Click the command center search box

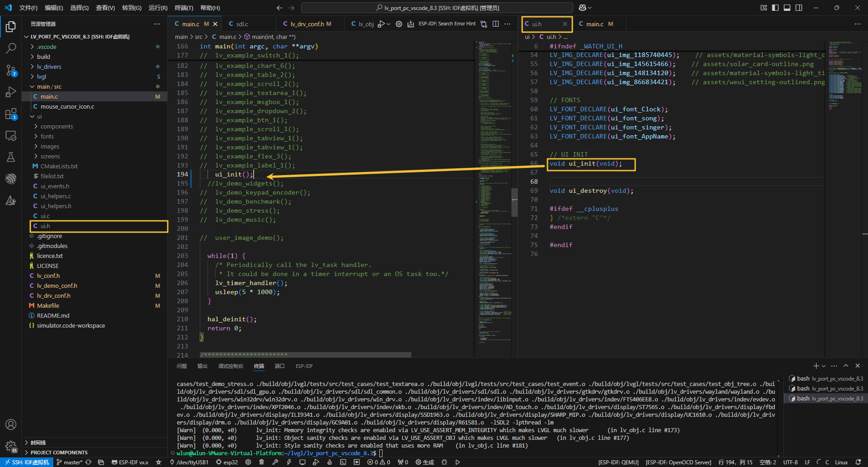(437, 8)
